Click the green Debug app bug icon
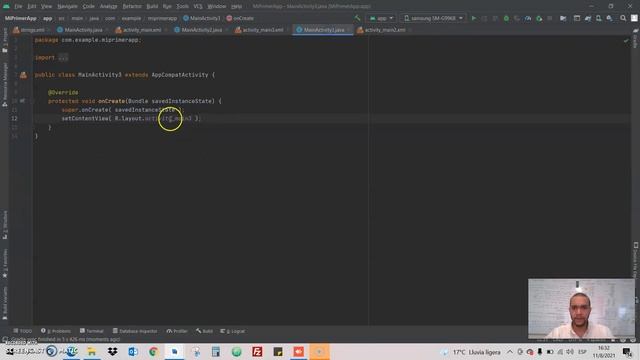The height and width of the screenshot is (360, 640). click(x=506, y=18)
